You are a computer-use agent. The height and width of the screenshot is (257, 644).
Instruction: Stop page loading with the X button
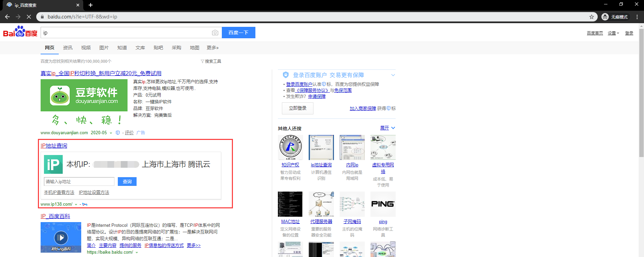(x=29, y=16)
